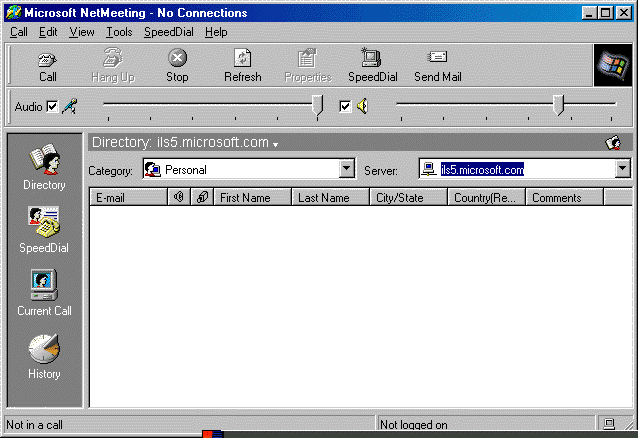Image resolution: width=638 pixels, height=438 pixels.
Task: Sort by the audio column header icon
Action: click(179, 197)
